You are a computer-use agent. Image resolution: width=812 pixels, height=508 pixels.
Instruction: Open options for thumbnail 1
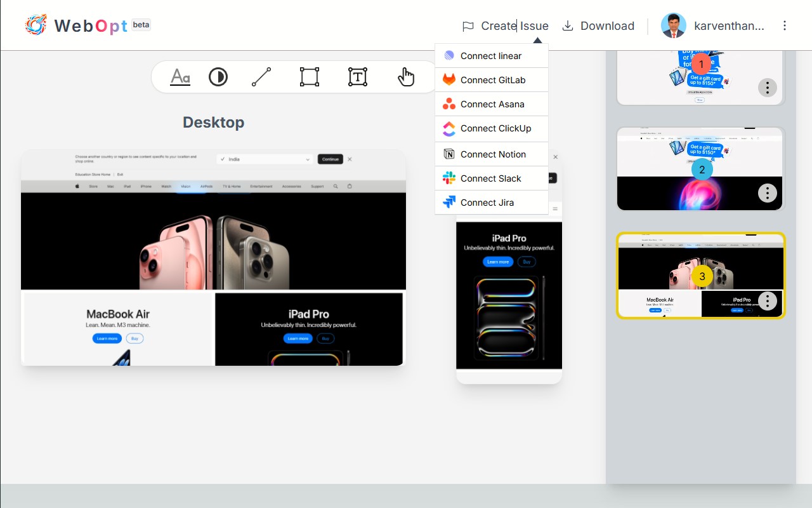pos(768,87)
